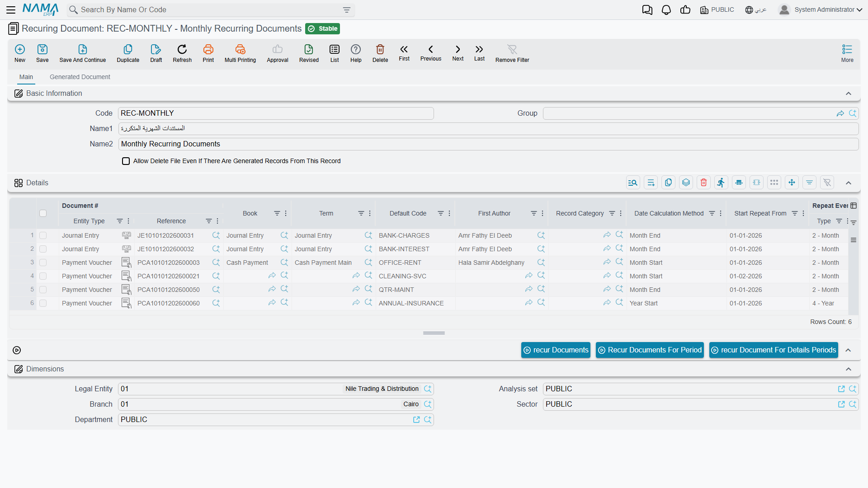Check row 3 OFFICE-RENT checkbox
This screenshot has height=488, width=868.
pos(43,263)
